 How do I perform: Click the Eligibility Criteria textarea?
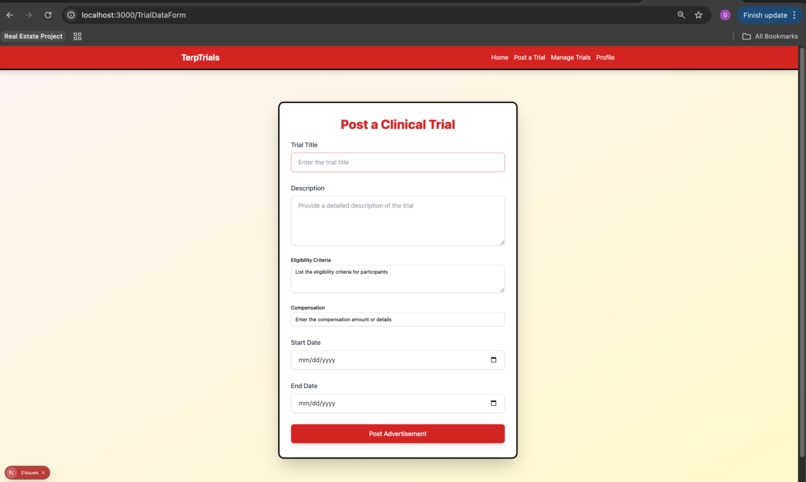(398, 279)
